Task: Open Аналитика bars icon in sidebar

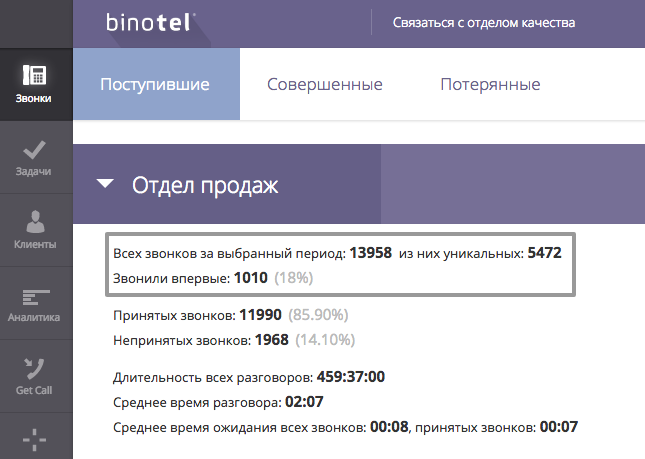Action: click(36, 297)
